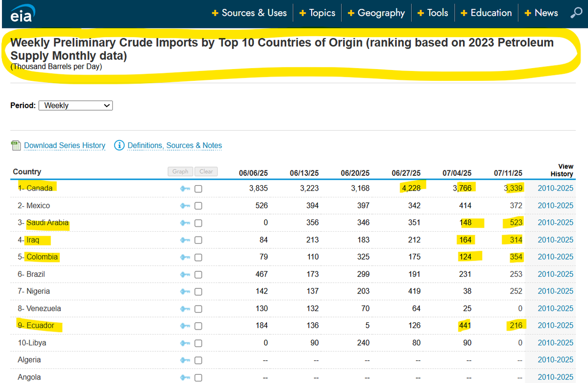Select the Nigeria graph checkbox

pyautogui.click(x=198, y=292)
